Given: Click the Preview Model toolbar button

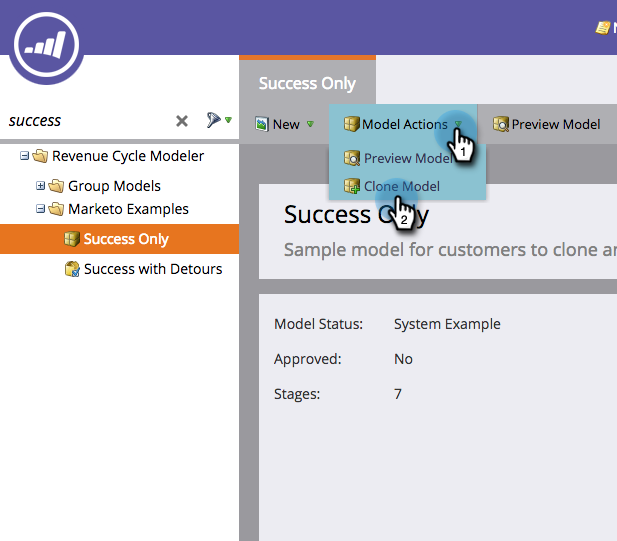Looking at the screenshot, I should coord(547,124).
